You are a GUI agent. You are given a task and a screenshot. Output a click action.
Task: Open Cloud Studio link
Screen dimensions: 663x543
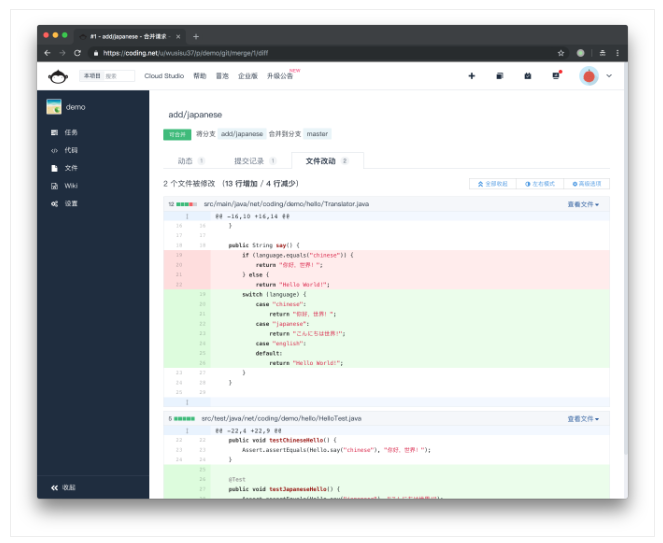pos(164,76)
